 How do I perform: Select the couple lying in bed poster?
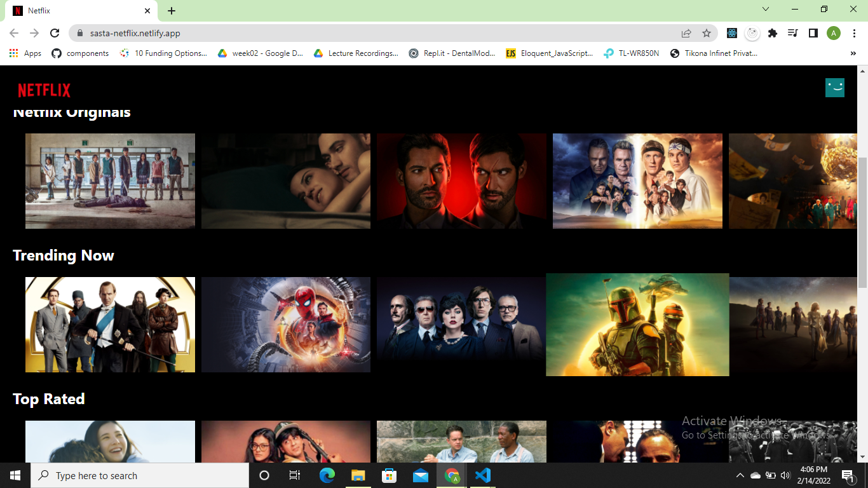click(286, 181)
